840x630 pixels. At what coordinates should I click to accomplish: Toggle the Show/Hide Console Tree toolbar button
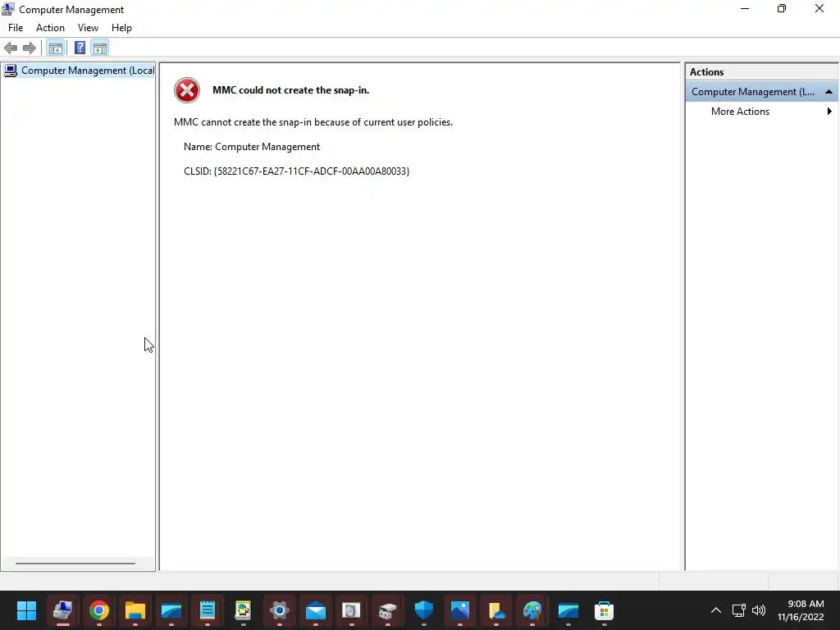pyautogui.click(x=56, y=48)
